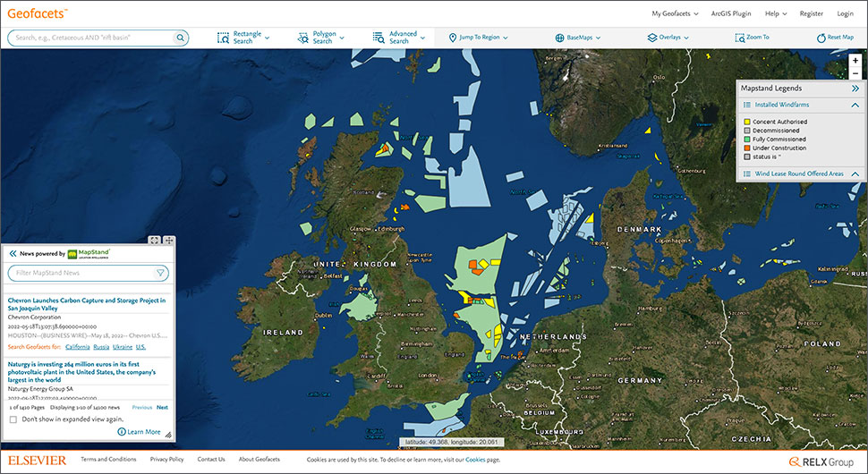Image resolution: width=868 pixels, height=474 pixels.
Task: Click list icon beside Installed Windfarms
Action: 747,105
